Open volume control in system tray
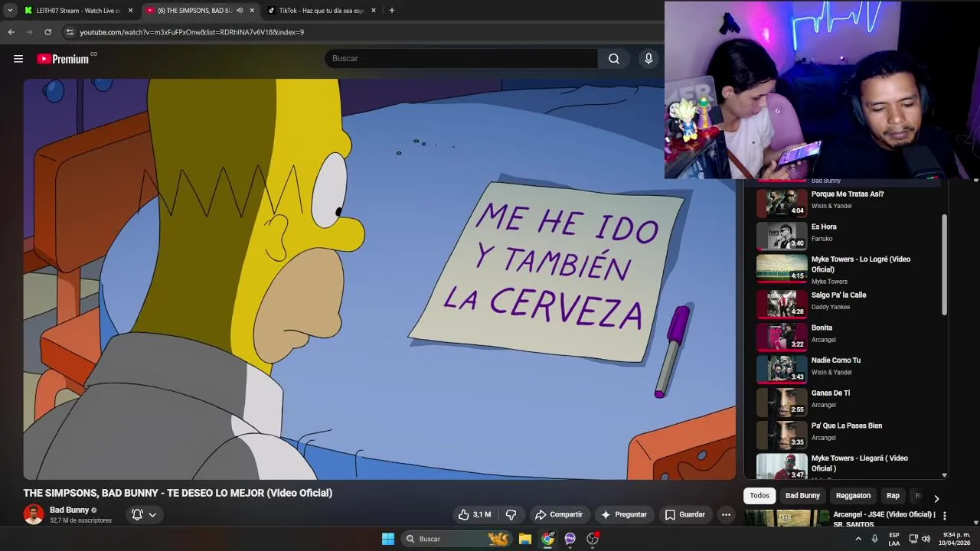 click(926, 539)
